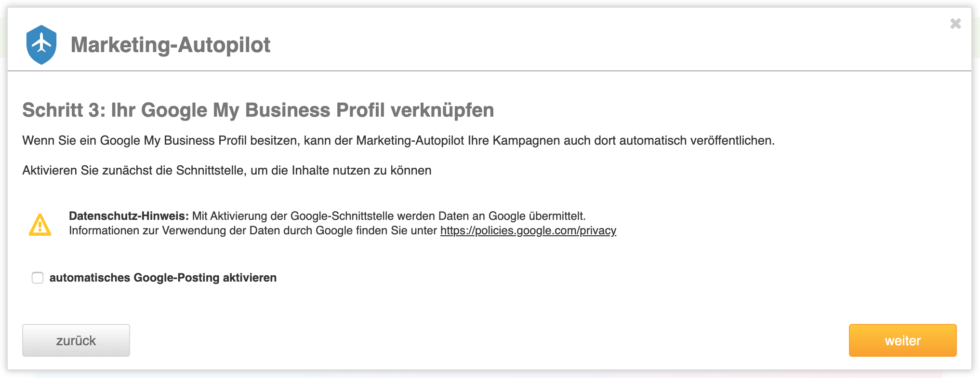Open the policies.google.com/privacy link
Image resolution: width=980 pixels, height=378 pixels.
point(528,230)
